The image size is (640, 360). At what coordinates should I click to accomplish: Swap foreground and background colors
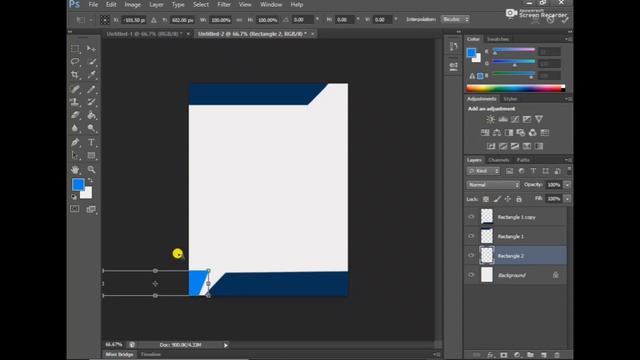(x=91, y=180)
